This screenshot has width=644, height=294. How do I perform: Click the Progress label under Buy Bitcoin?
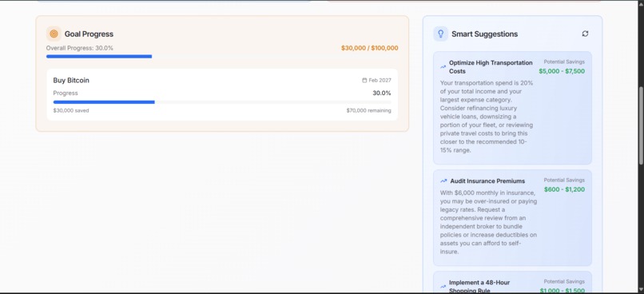pyautogui.click(x=66, y=93)
